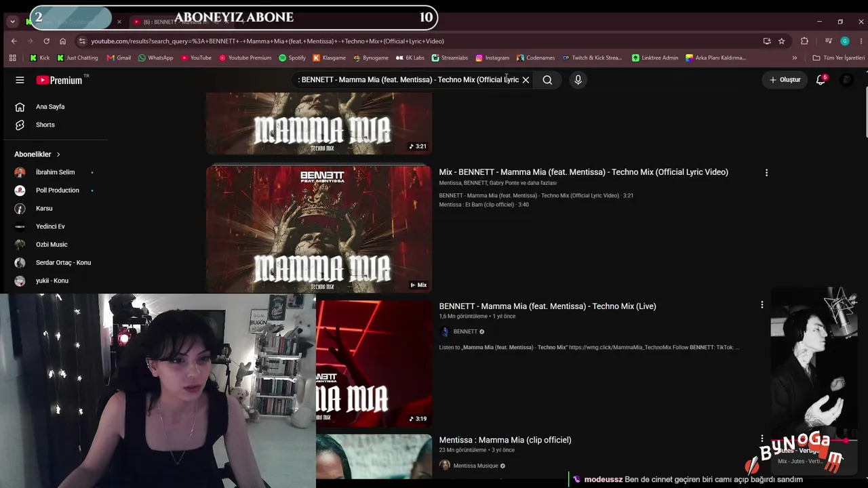The height and width of the screenshot is (488, 868).
Task: Click the browser back arrow
Action: (14, 41)
